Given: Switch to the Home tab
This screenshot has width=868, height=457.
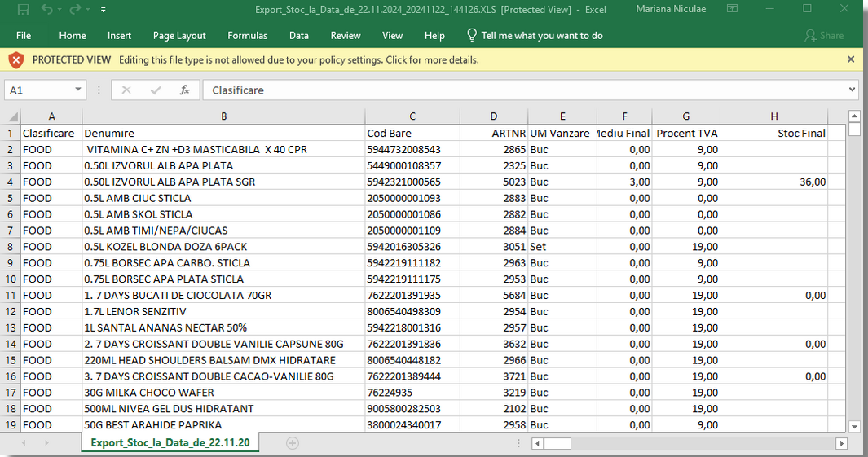Looking at the screenshot, I should (x=73, y=35).
